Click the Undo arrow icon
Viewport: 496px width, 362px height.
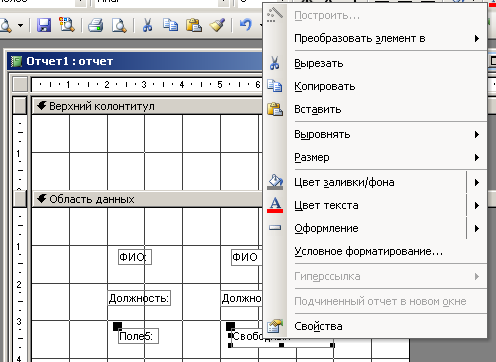(246, 25)
